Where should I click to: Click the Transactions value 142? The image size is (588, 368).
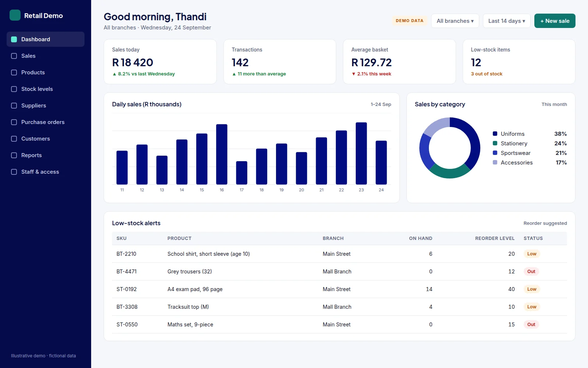tap(240, 63)
